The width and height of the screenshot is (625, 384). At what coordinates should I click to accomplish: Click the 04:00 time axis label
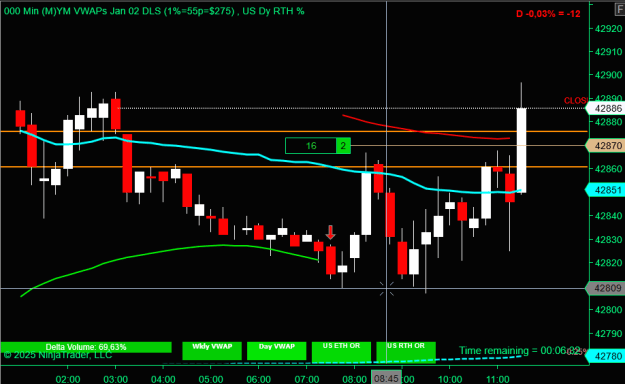tap(163, 379)
